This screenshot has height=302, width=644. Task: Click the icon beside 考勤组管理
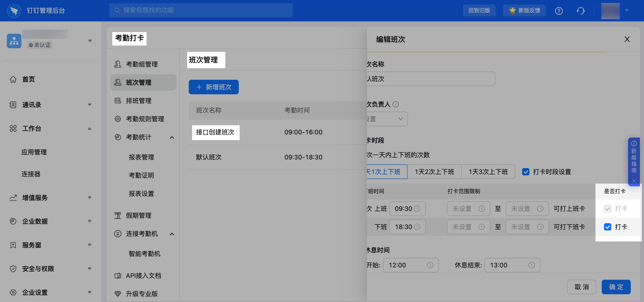pos(118,64)
